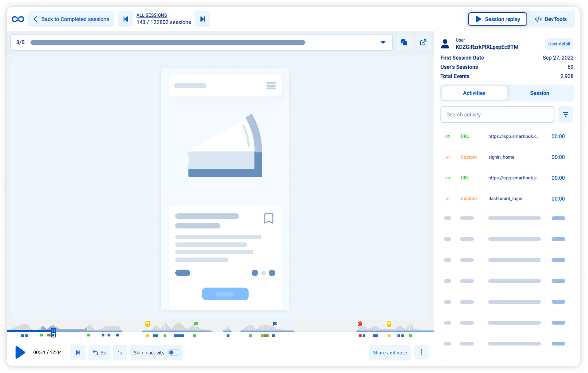The height and width of the screenshot is (373, 588).
Task: Open page in new window icon
Action: pos(423,42)
